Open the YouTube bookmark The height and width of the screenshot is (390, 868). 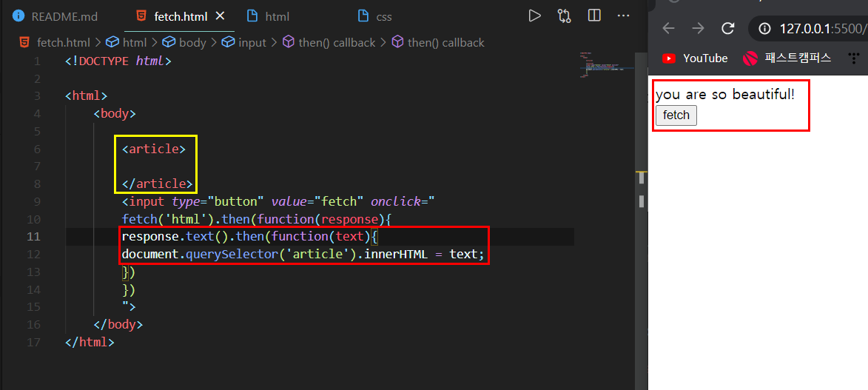[695, 58]
